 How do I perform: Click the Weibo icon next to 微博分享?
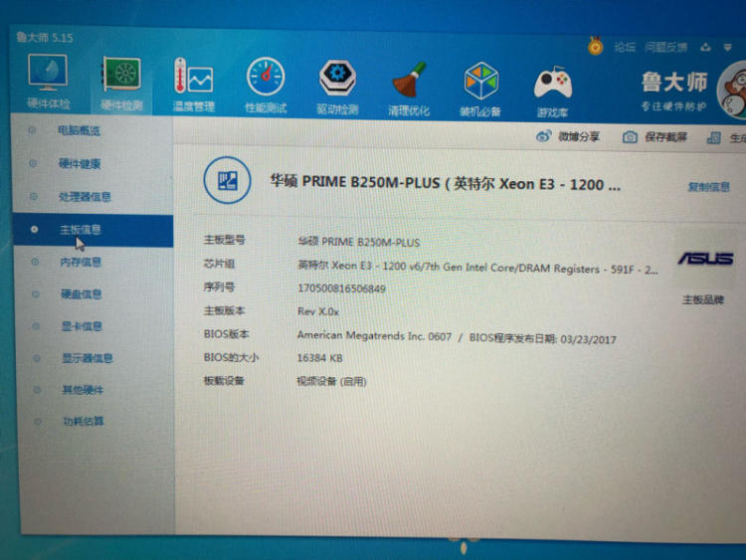coord(543,136)
